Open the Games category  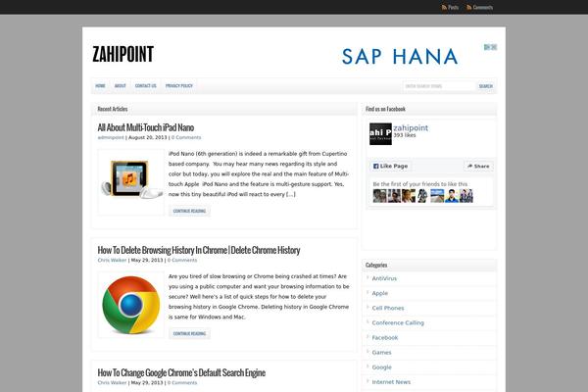pyautogui.click(x=381, y=352)
